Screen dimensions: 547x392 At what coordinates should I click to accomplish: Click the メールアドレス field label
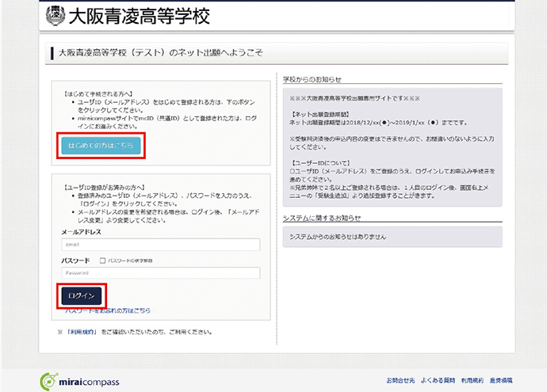[82, 232]
